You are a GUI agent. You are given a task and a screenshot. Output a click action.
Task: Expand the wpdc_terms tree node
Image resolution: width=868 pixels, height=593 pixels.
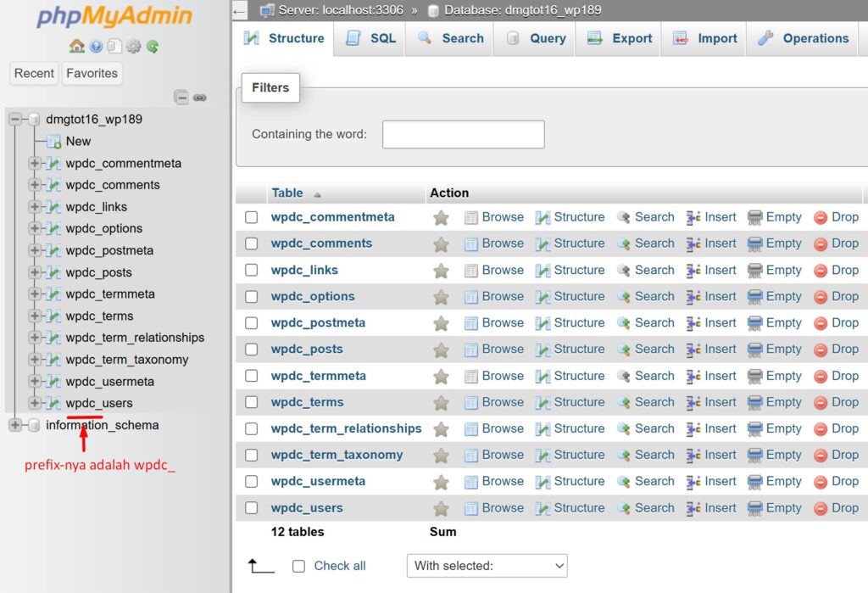(35, 316)
